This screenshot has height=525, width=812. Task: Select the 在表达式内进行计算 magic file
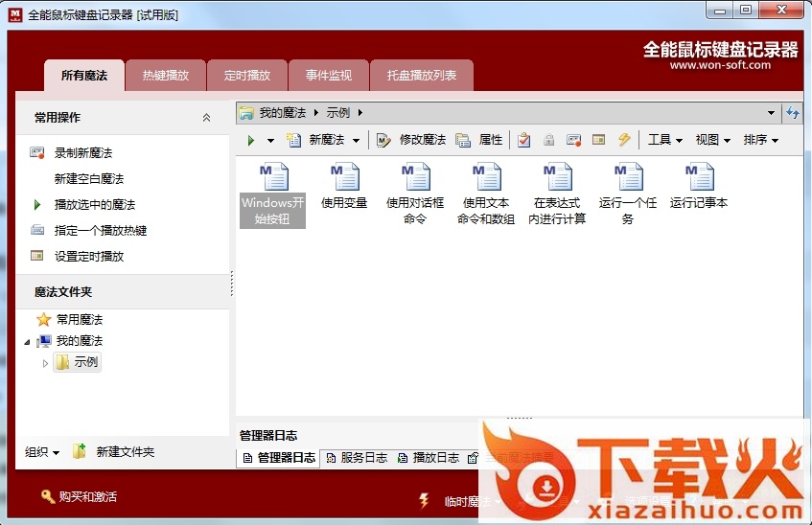(557, 194)
